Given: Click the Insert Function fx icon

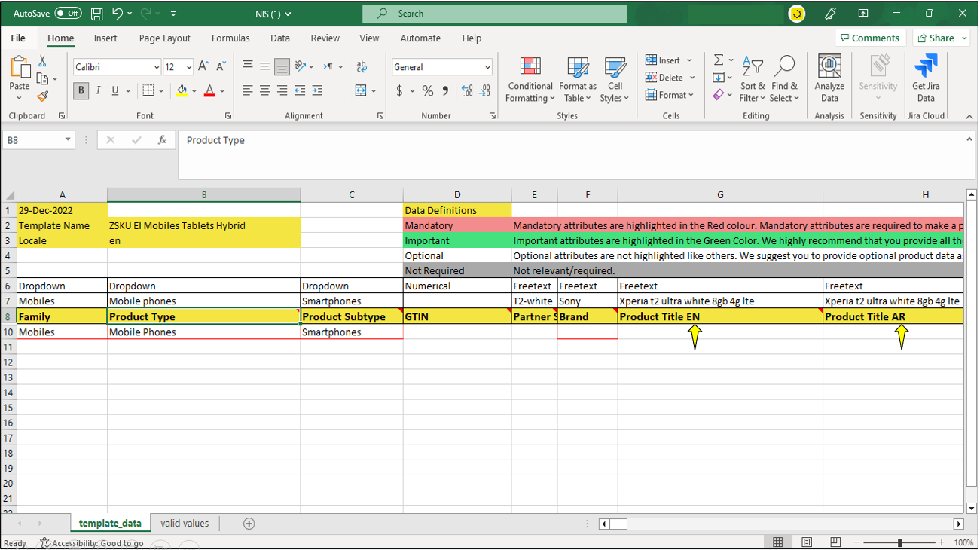Looking at the screenshot, I should pyautogui.click(x=161, y=140).
